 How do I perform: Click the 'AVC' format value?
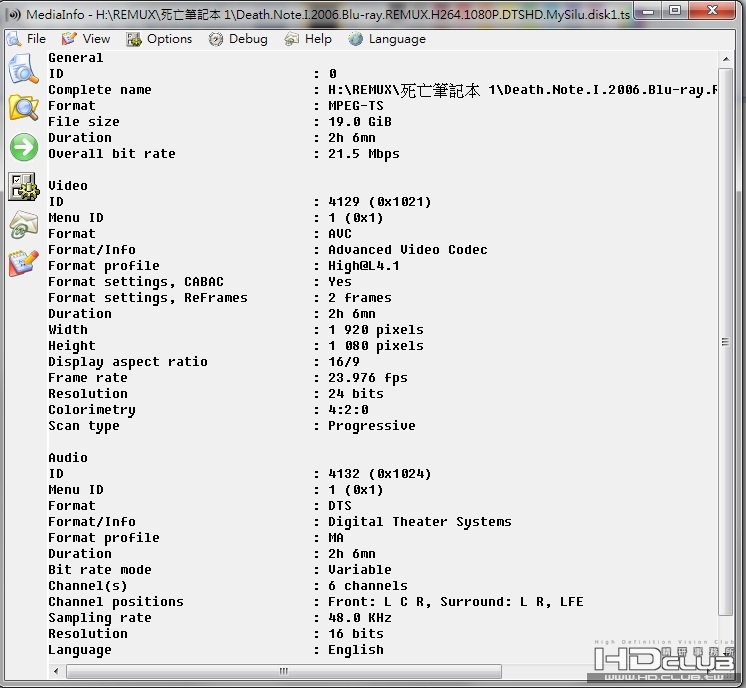[340, 234]
